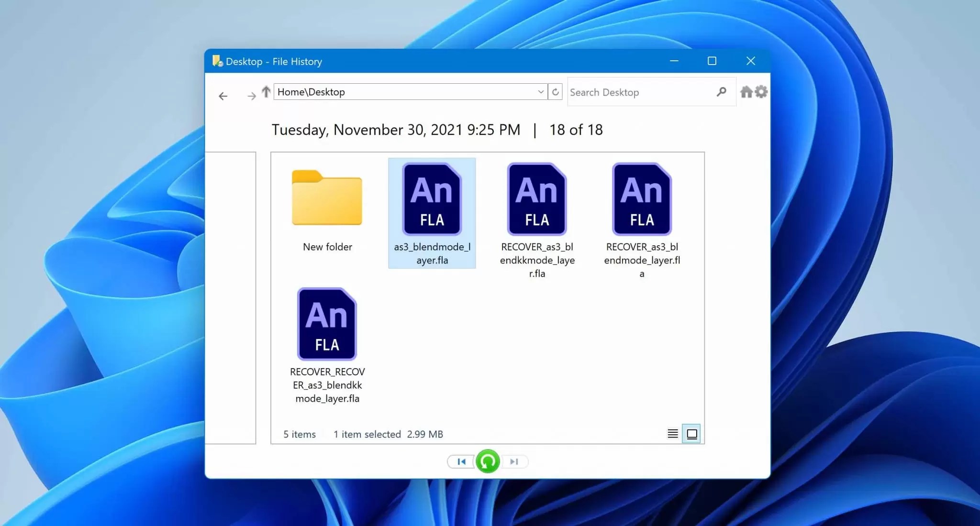The image size is (980, 526).
Task: Select the RECOVER_as3_blendkkmode_layer.fla file icon
Action: 536,199
